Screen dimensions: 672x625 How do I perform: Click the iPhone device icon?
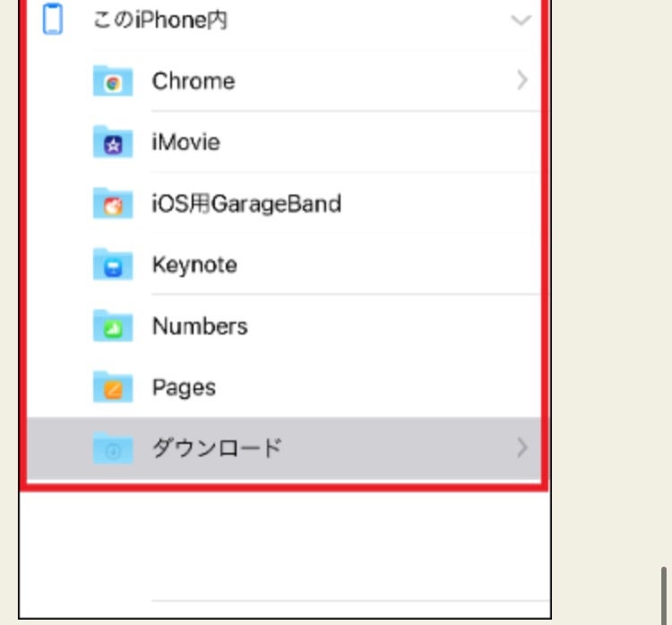pyautogui.click(x=53, y=19)
